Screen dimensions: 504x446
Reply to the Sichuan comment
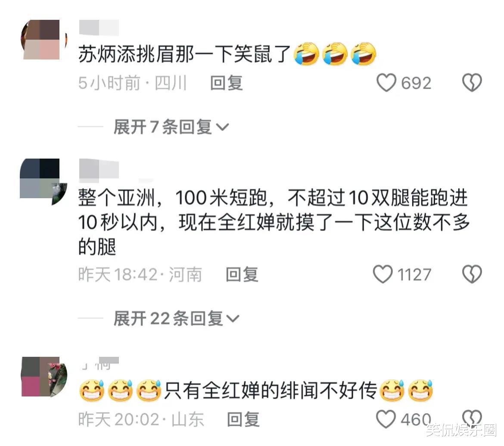226,83
